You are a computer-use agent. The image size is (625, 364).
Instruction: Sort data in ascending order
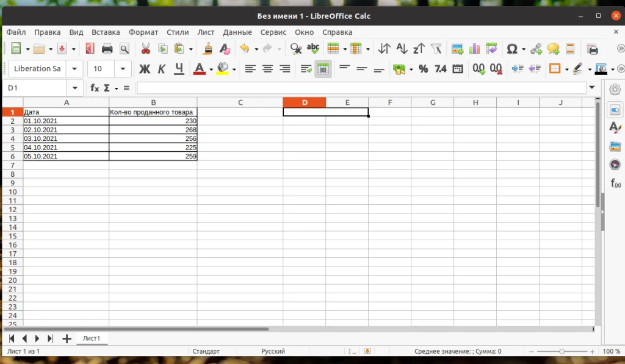click(x=401, y=48)
